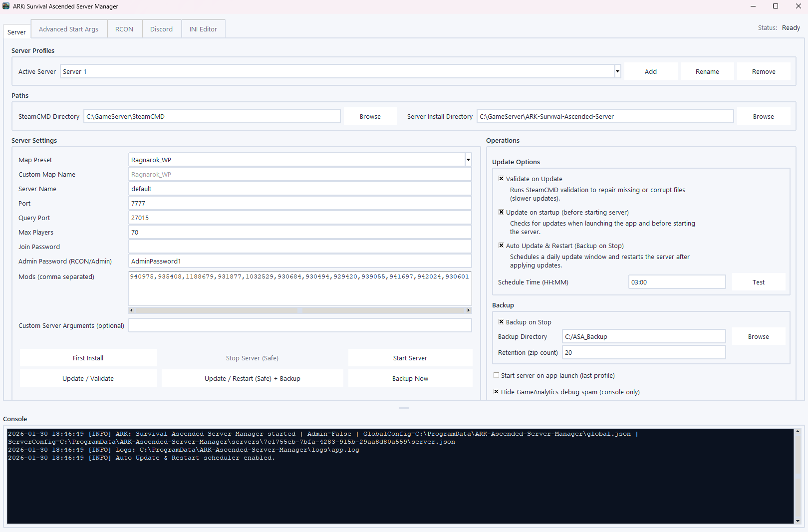Click the Query Port field
The height and width of the screenshot is (532, 808).
point(300,218)
